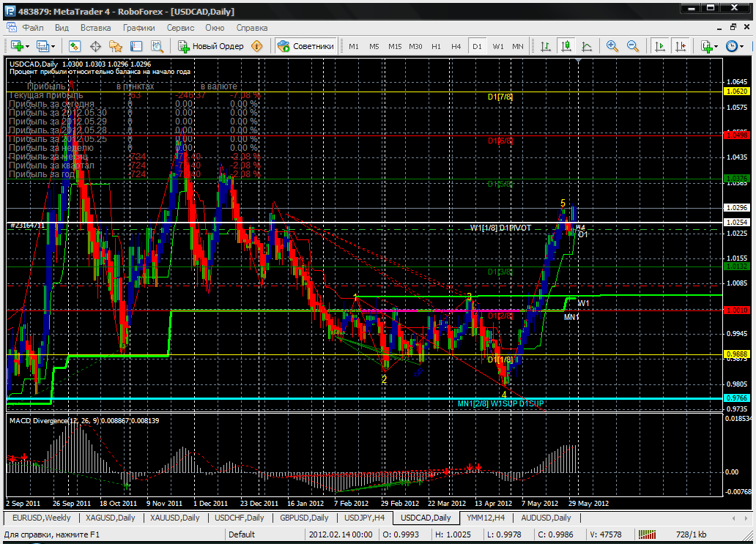The image size is (756, 544).
Task: Toggle the Советники expert advisors button
Action: tap(306, 46)
